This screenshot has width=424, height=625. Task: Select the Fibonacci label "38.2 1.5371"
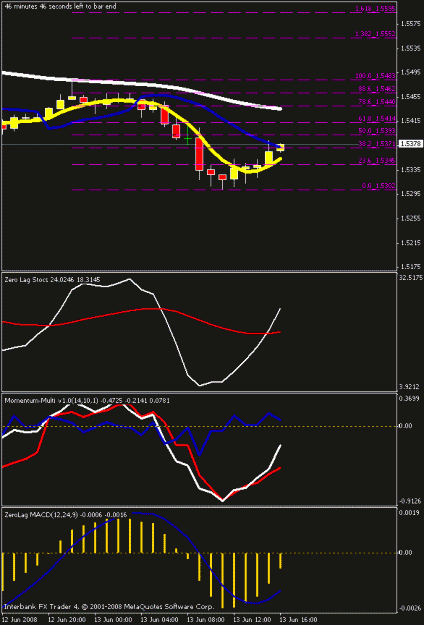(376, 143)
